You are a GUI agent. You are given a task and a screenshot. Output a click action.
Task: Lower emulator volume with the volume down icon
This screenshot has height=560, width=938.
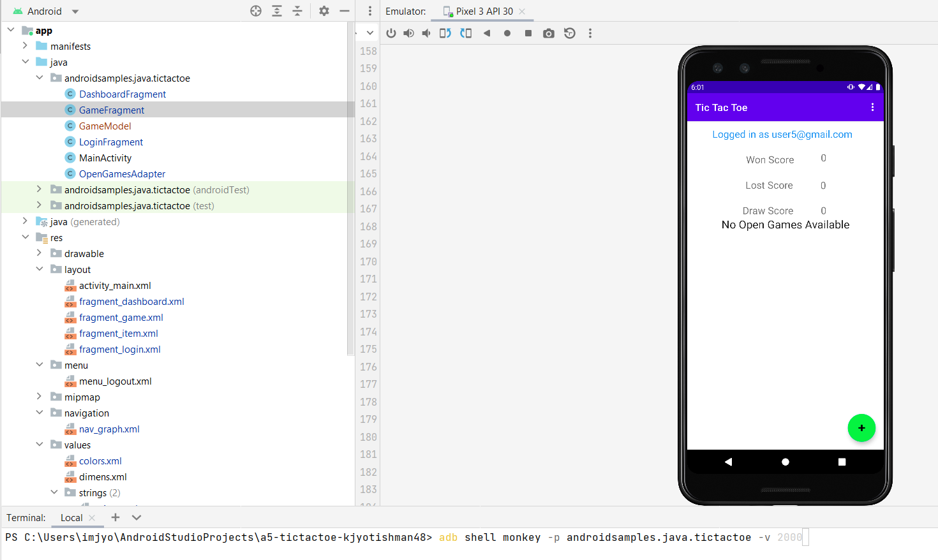coord(426,33)
